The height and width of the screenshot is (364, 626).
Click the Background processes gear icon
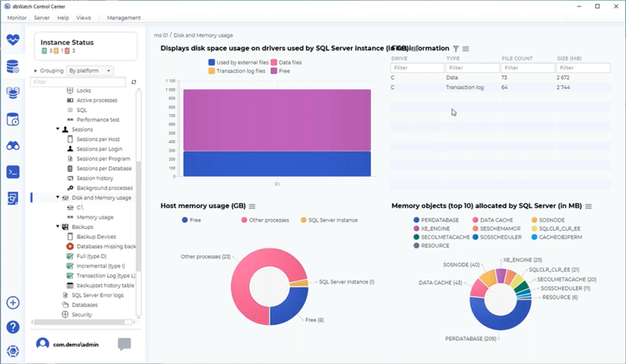(70, 188)
